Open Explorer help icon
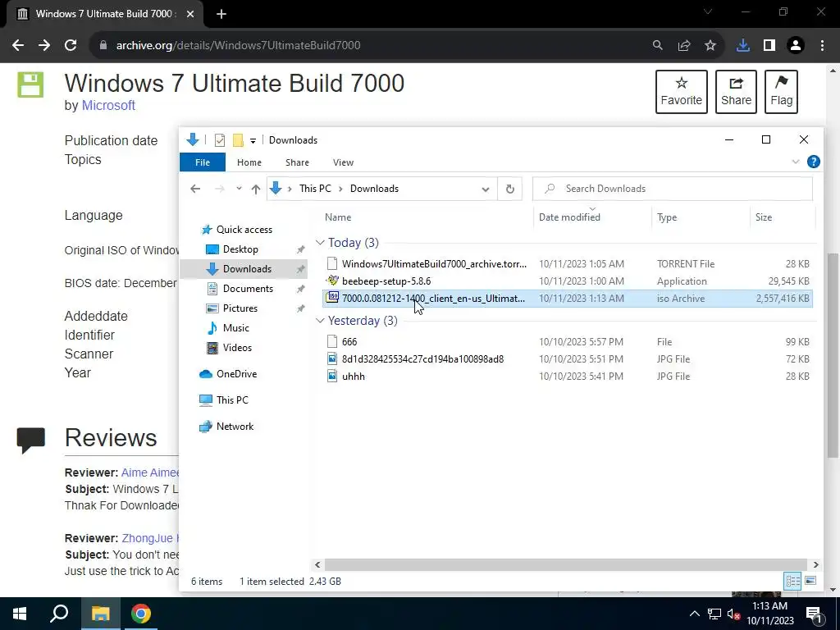The image size is (840, 630). pos(813,162)
